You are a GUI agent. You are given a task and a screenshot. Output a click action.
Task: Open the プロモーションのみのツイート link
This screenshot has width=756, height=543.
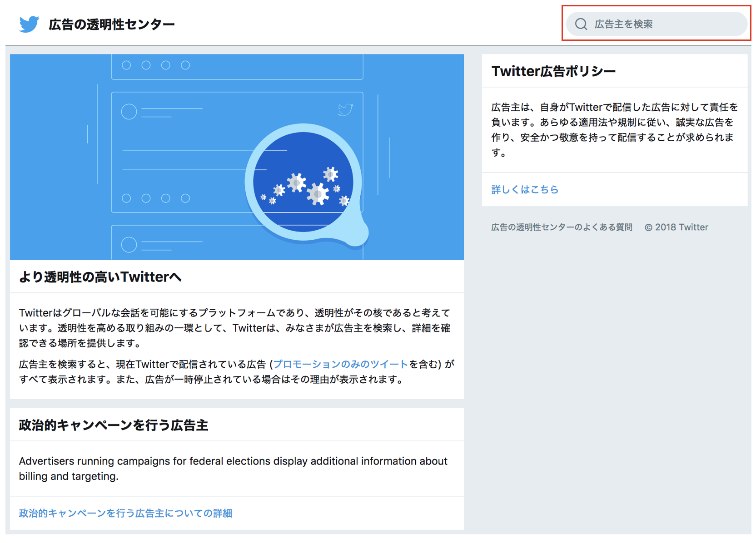coord(341,364)
